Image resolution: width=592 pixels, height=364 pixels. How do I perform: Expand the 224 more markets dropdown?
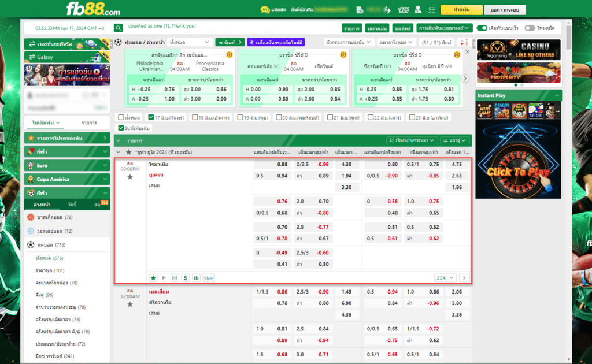pos(445,278)
